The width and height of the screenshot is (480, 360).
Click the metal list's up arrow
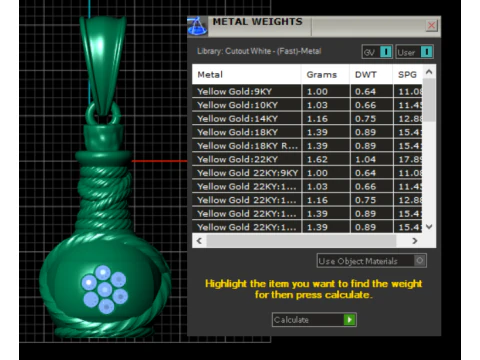(429, 72)
